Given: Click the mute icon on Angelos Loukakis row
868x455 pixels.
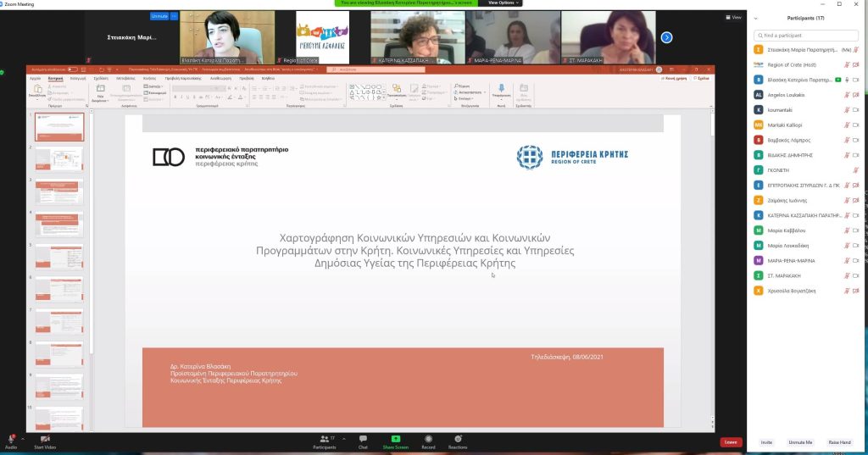Looking at the screenshot, I should [x=847, y=95].
